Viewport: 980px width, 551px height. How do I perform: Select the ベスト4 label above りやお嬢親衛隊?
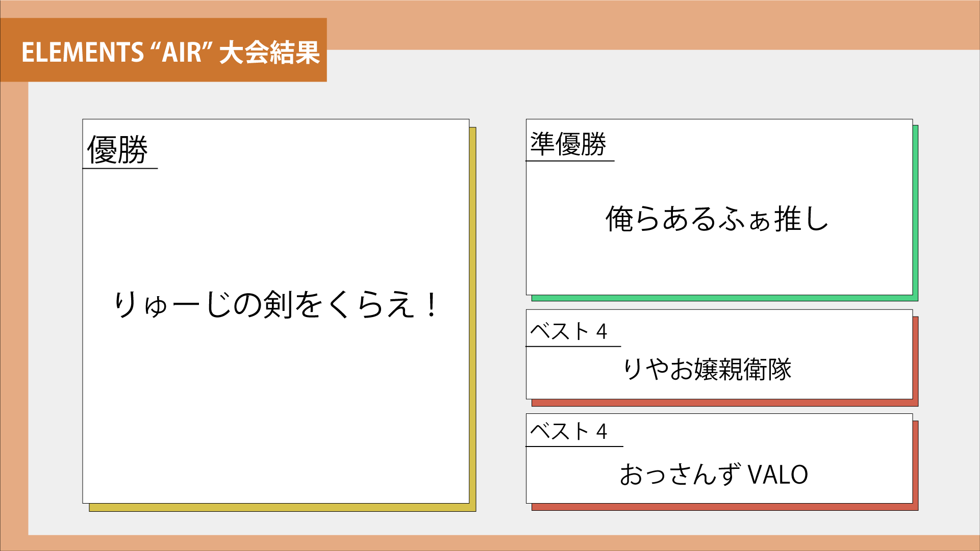[x=569, y=331]
